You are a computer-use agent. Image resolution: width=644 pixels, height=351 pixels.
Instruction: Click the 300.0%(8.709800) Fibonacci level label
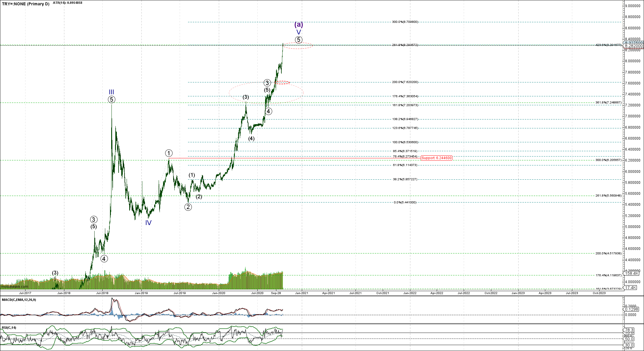[x=405, y=22]
